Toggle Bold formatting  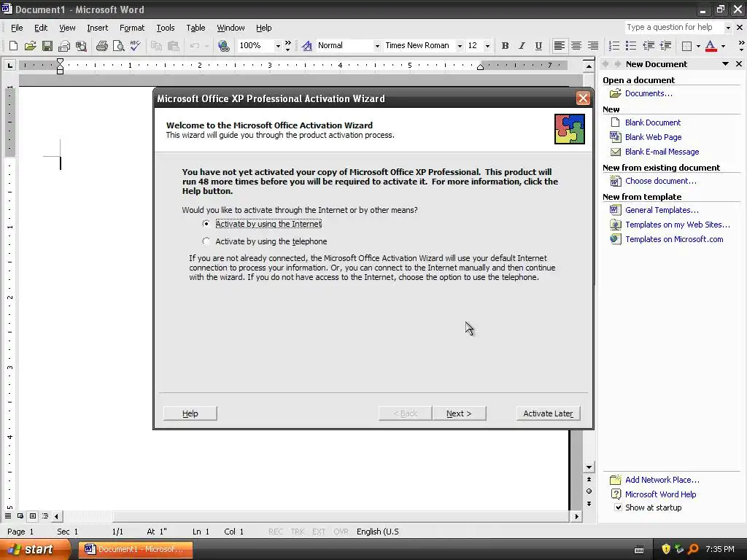(505, 46)
